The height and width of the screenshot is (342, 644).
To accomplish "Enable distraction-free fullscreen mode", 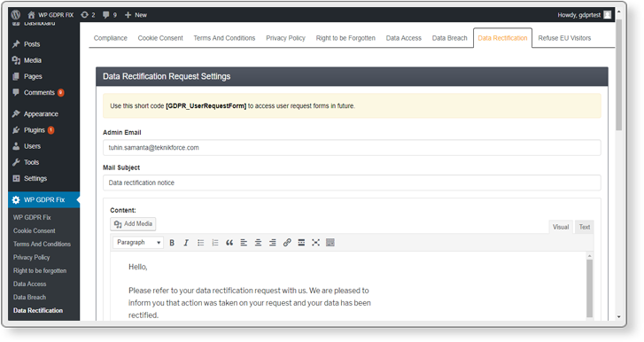I will pyautogui.click(x=315, y=243).
